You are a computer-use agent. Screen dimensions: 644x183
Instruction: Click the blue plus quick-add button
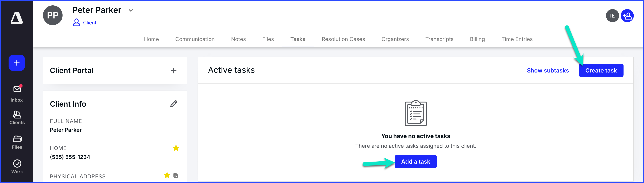17,63
